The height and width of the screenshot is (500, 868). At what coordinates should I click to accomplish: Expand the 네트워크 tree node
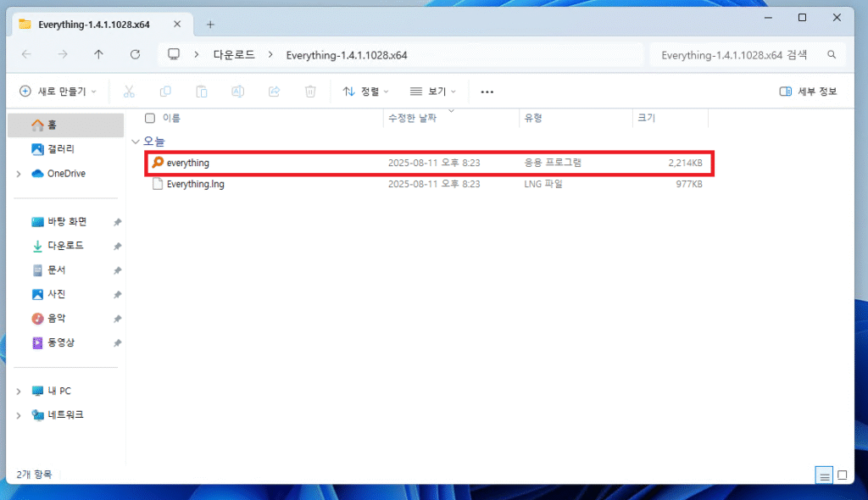point(19,415)
